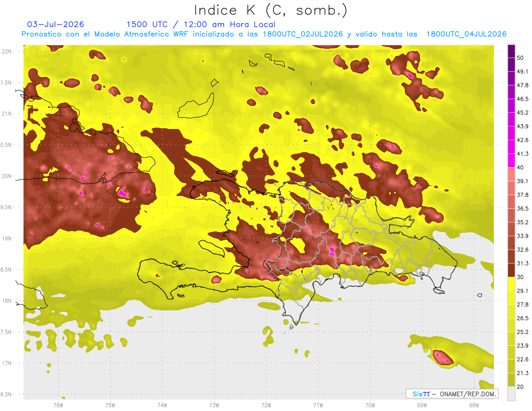Click the legend value "46.5"
Viewport: 532px width, 411px height.
coord(523,99)
